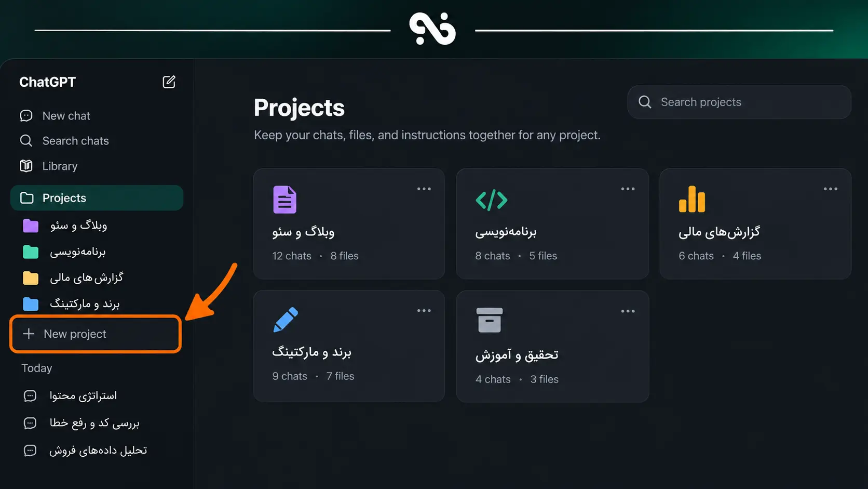Click the New project button
Image resolution: width=868 pixels, height=489 pixels.
tap(96, 334)
